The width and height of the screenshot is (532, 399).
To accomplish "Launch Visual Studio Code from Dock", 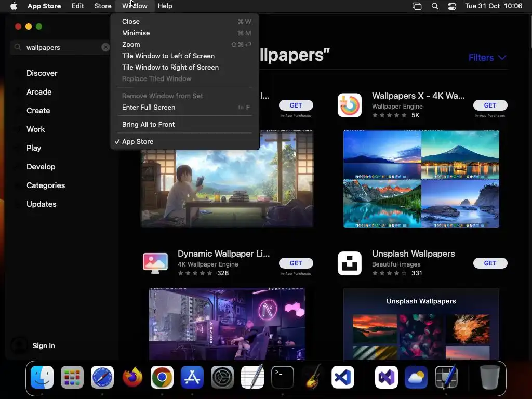I will pos(343,377).
